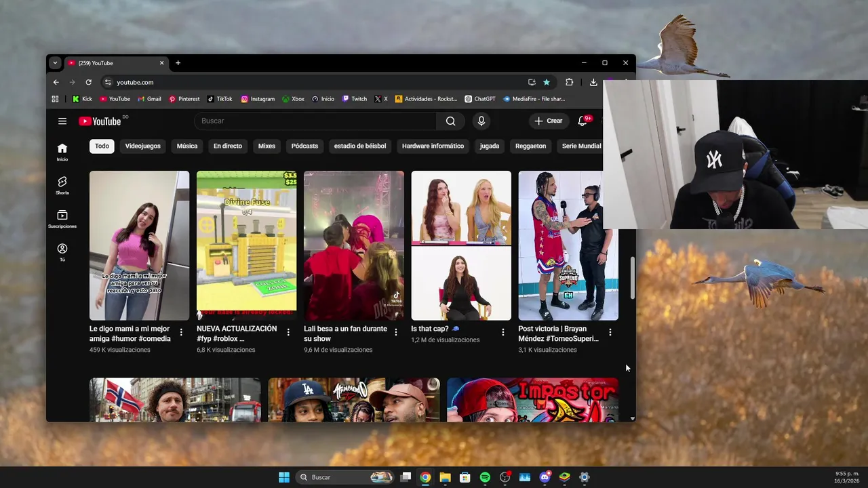Open Task View on the taskbar
The width and height of the screenshot is (868, 488).
406,477
